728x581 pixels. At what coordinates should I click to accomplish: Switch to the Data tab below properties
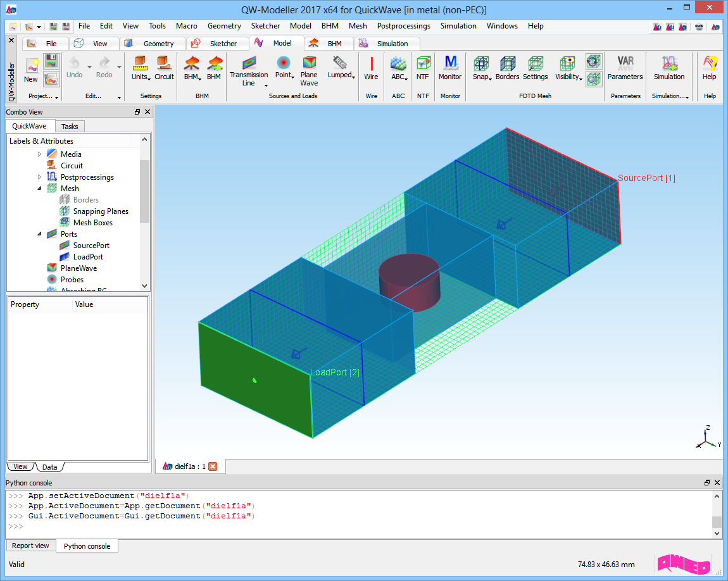[x=49, y=467]
